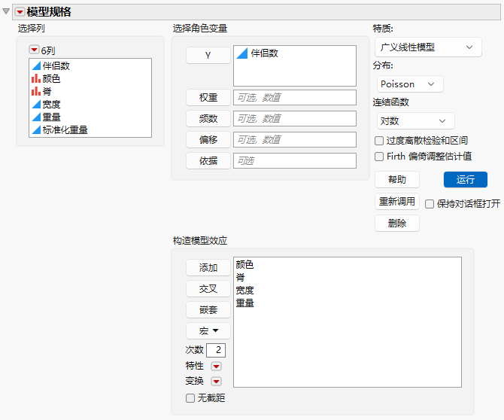
Task: Enable 过度离散检验和区间 checkbox
Action: 379,141
